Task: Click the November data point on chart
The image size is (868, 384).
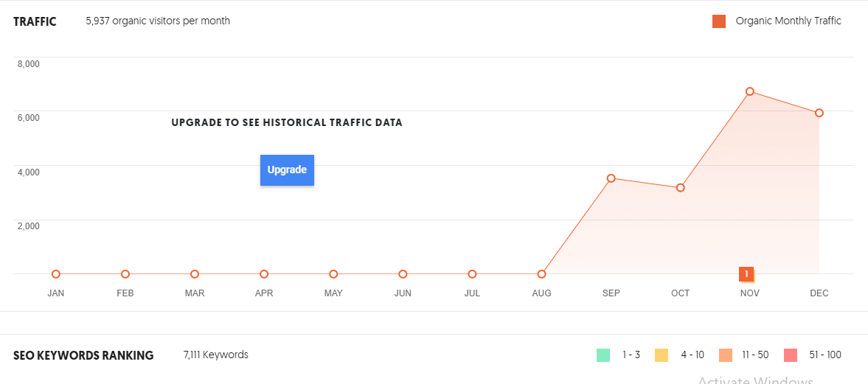Action: pyautogui.click(x=749, y=91)
